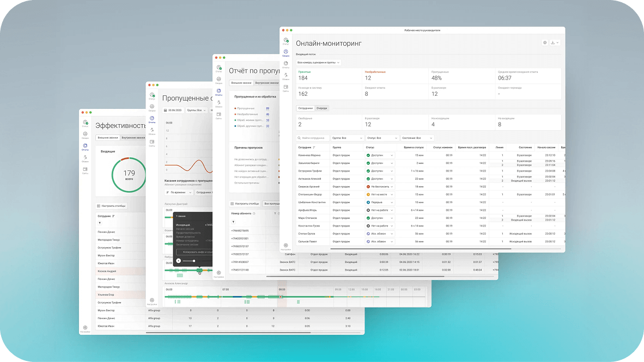This screenshot has width=644, height=362.
Task: Open Статус icon in Пропущенные window sidebar
Action: pos(152,95)
